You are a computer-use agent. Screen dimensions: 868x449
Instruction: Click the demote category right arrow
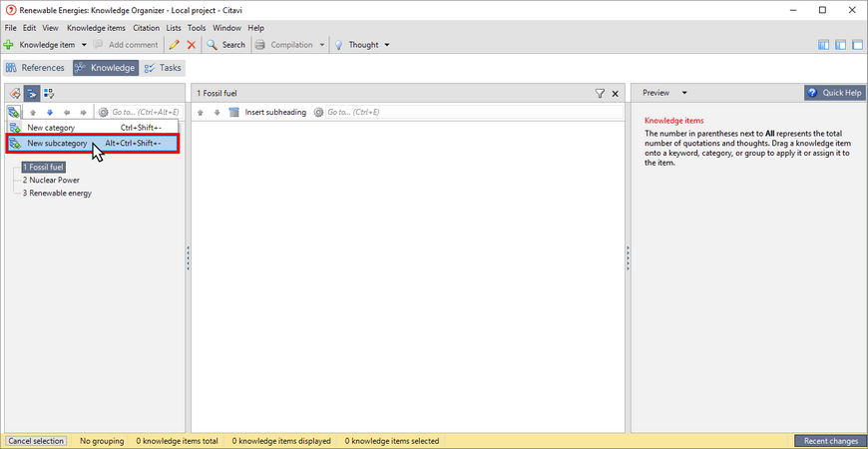pos(83,113)
